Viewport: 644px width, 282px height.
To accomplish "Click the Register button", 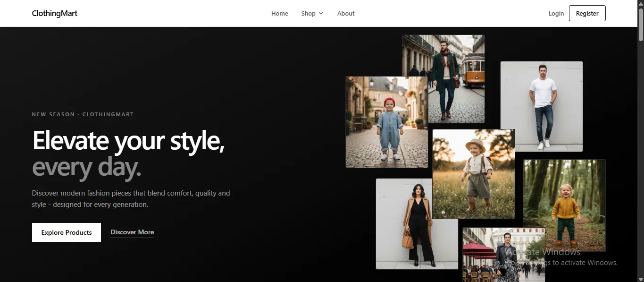I will [x=587, y=13].
